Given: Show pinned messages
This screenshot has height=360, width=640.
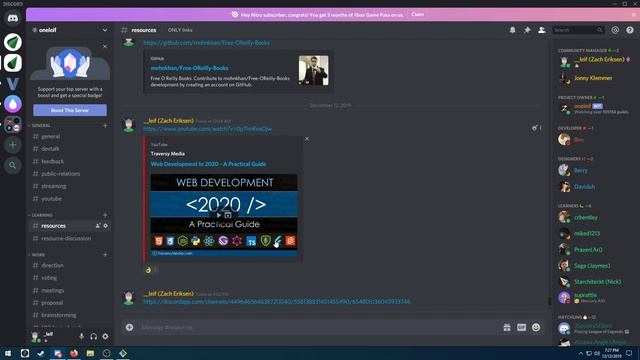Looking at the screenshot, I should pyautogui.click(x=527, y=30).
